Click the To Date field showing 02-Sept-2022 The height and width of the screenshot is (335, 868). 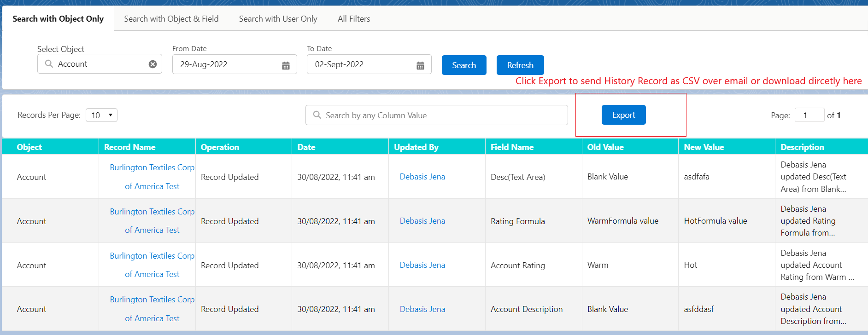(362, 64)
